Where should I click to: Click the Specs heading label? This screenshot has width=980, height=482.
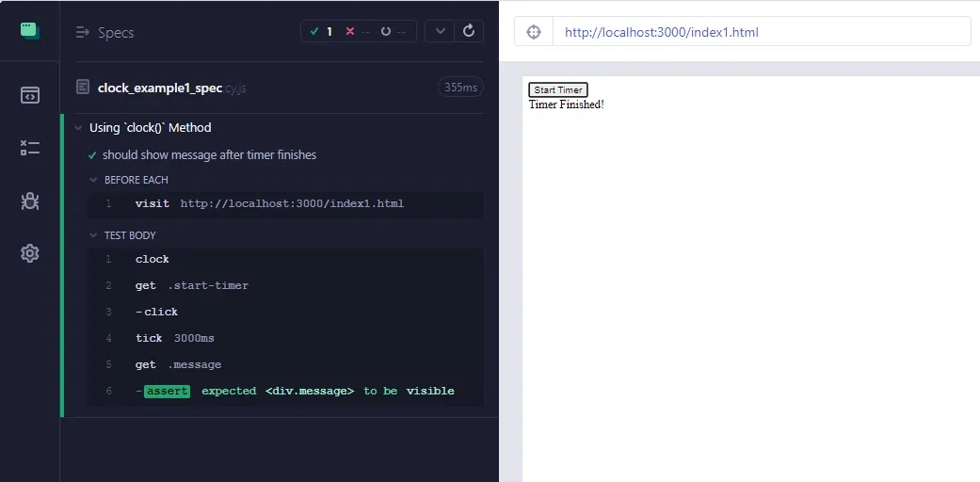point(116,33)
